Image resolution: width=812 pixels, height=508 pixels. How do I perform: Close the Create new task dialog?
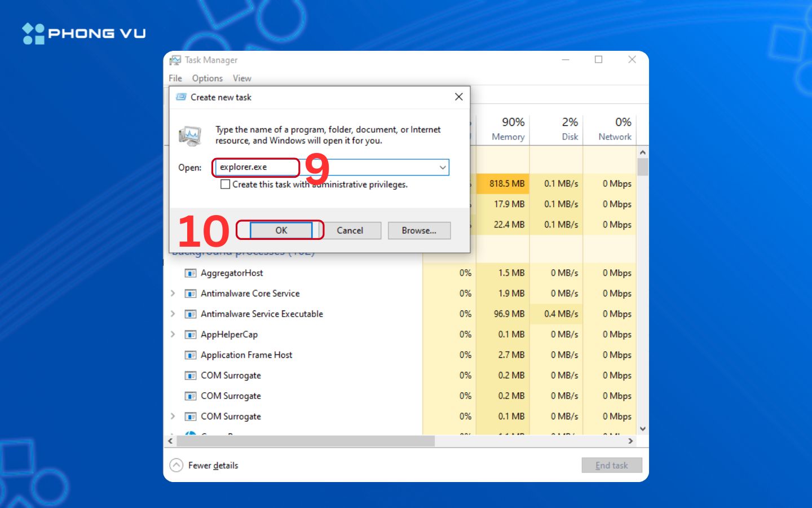458,97
